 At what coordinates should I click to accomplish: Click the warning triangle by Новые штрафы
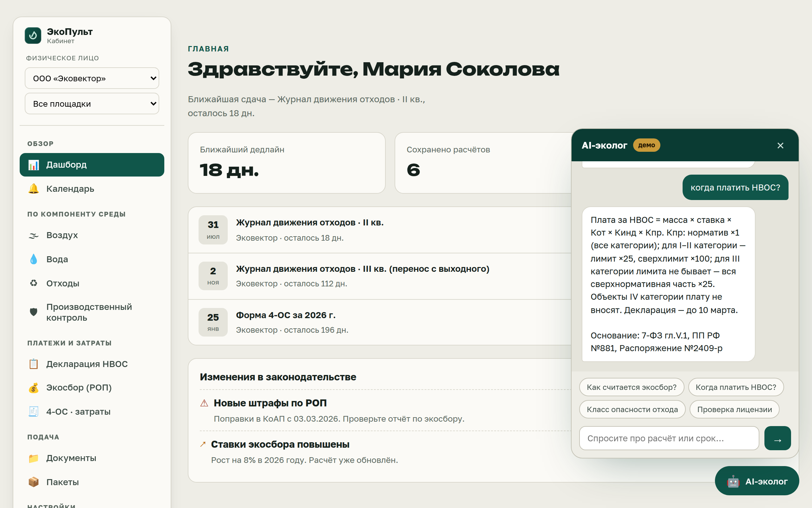tap(204, 403)
